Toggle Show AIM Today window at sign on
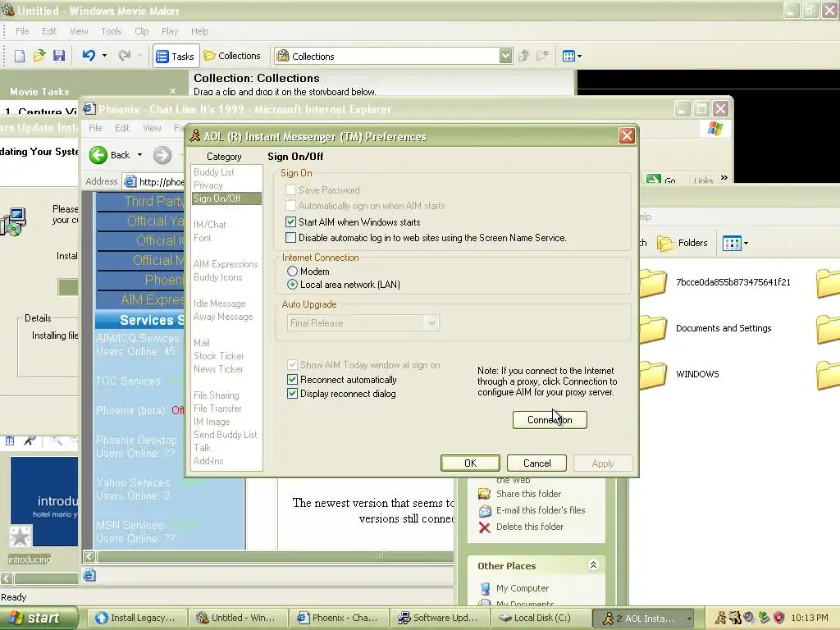The height and width of the screenshot is (630, 840). point(293,365)
